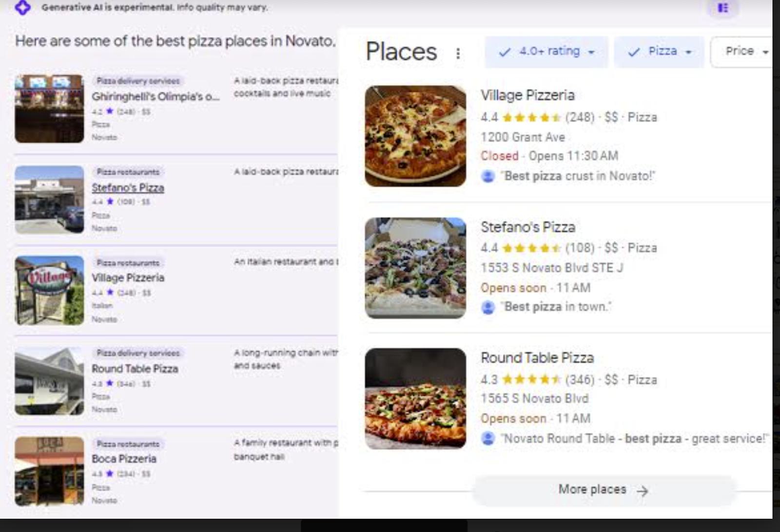Open the Places three-dot options menu
The height and width of the screenshot is (532, 780).
(x=458, y=53)
